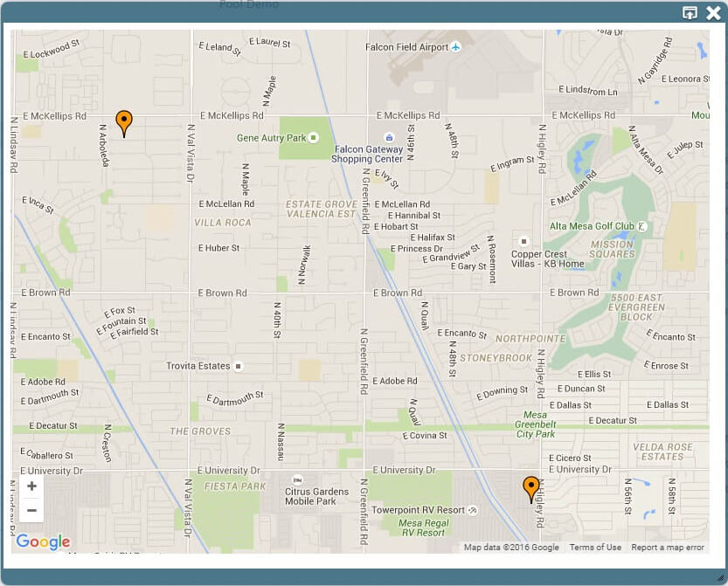Click the E Inca St label
728x586 pixels.
coord(38,204)
